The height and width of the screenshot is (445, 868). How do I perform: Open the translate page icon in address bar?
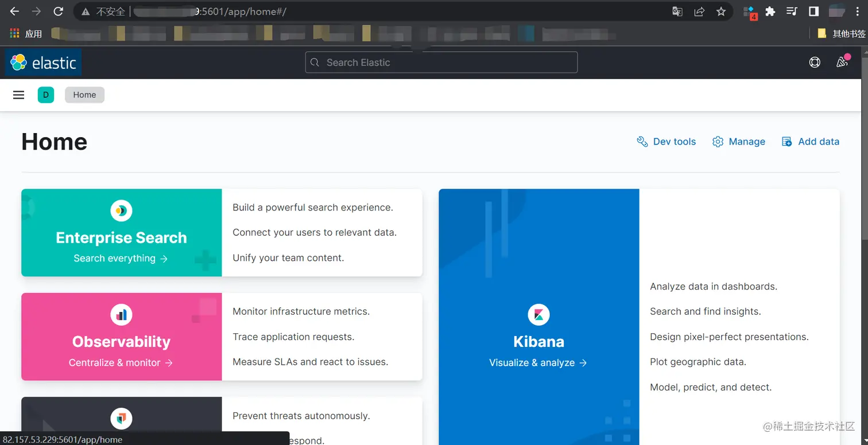pos(677,11)
